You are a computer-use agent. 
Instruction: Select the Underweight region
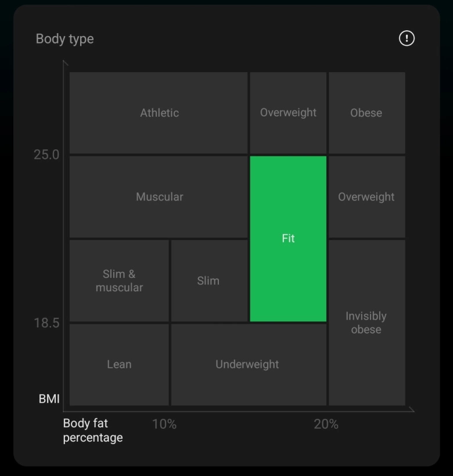pyautogui.click(x=249, y=364)
